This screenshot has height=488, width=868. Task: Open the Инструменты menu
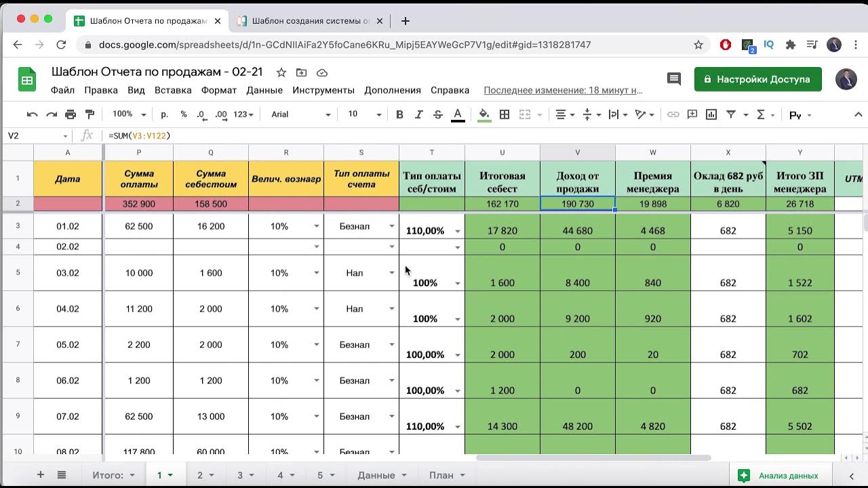323,90
